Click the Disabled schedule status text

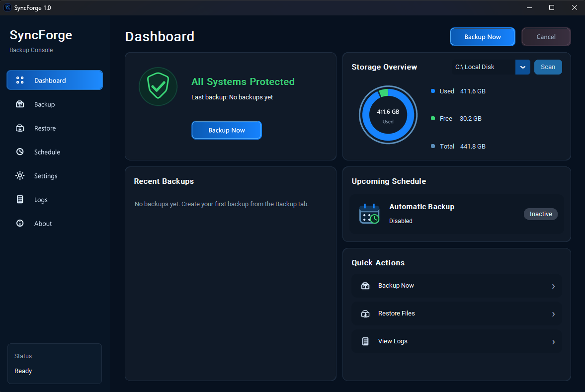point(401,221)
